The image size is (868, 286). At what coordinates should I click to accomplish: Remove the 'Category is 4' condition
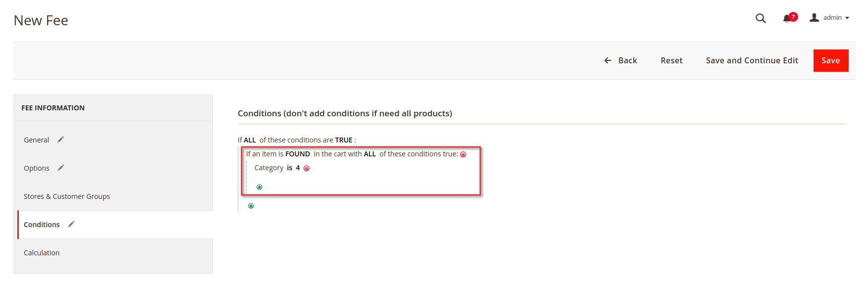point(306,168)
